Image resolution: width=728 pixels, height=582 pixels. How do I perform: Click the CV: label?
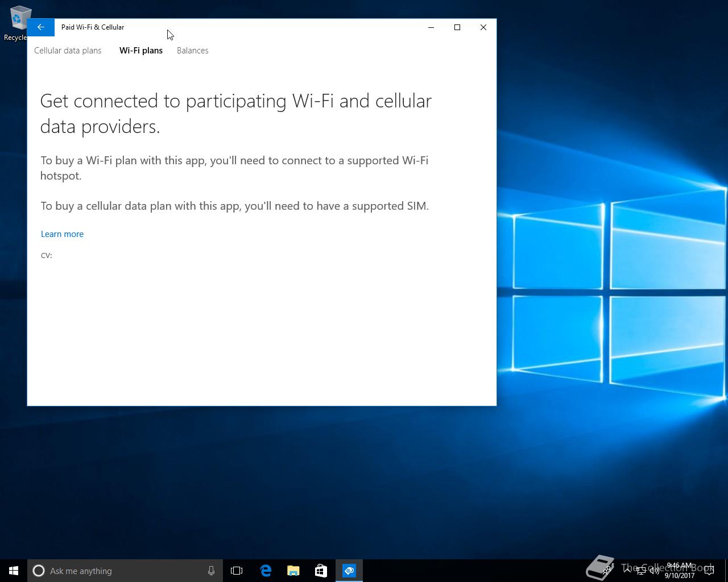click(47, 255)
